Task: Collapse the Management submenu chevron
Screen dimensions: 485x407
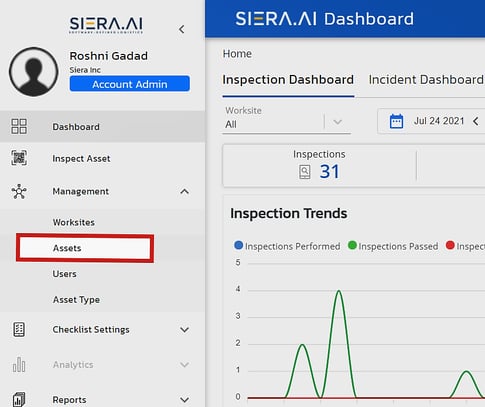Action: tap(184, 191)
